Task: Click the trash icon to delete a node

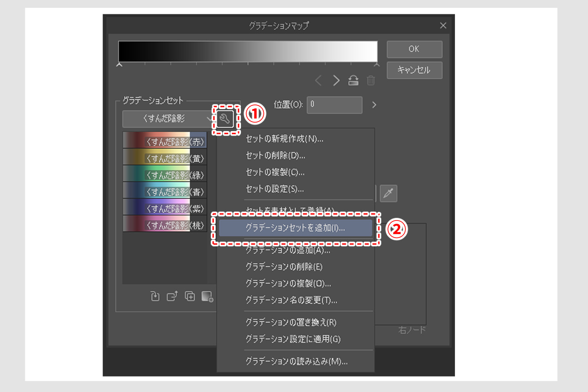Action: click(x=371, y=80)
